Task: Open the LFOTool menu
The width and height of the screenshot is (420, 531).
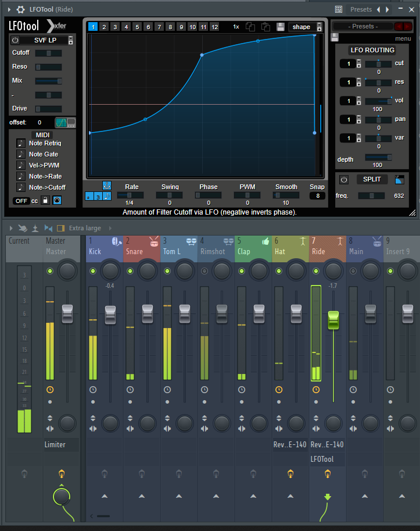Action: click(x=403, y=38)
